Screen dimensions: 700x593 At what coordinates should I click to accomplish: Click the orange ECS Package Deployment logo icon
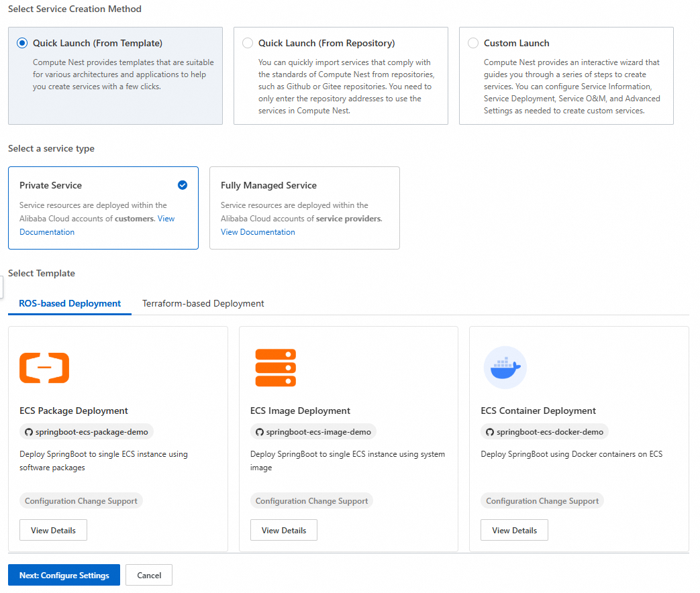point(44,368)
